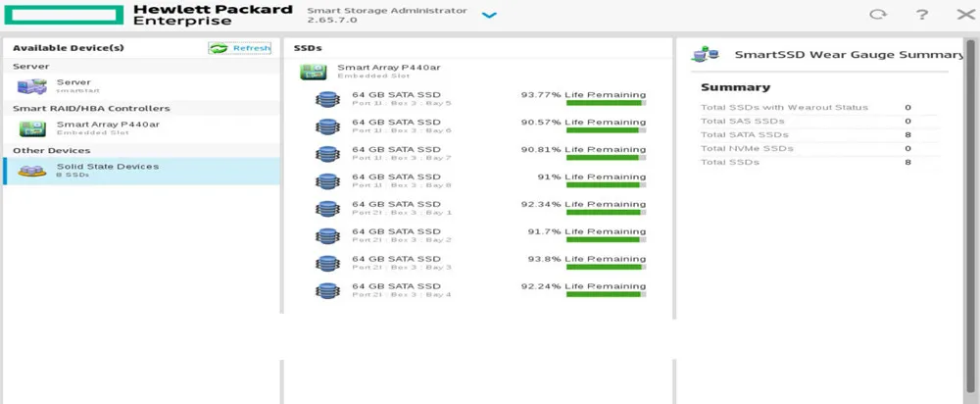This screenshot has height=404, width=980.
Task: Click the SSD icon for Bay 1
Action: (x=327, y=208)
